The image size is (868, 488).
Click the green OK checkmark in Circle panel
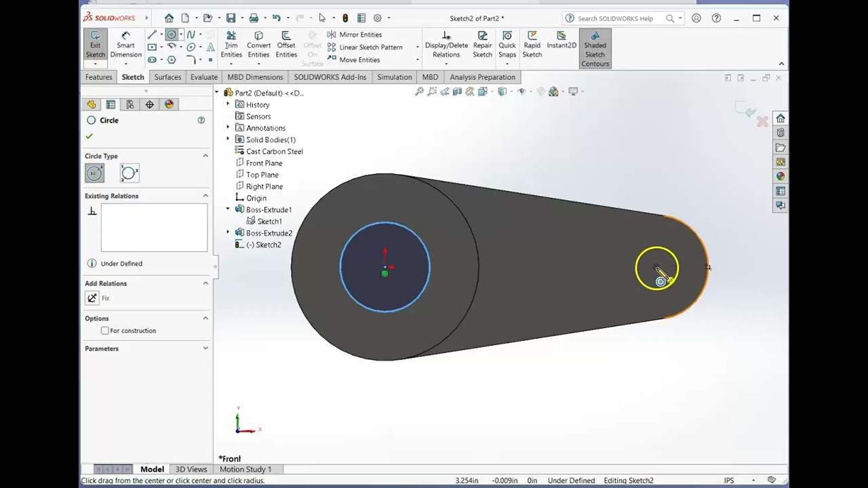tap(89, 136)
